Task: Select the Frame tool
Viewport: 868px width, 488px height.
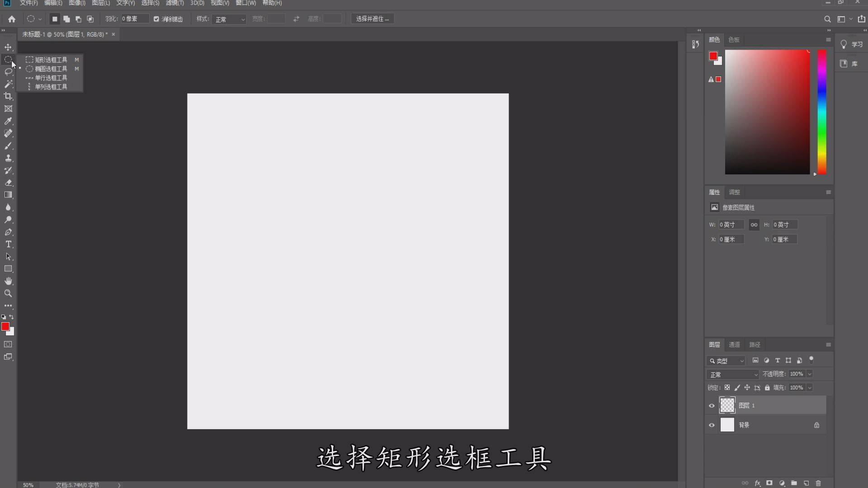Action: tap(8, 108)
